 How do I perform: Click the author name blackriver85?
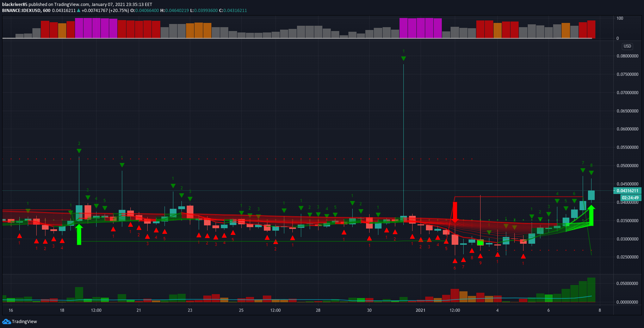pos(15,5)
